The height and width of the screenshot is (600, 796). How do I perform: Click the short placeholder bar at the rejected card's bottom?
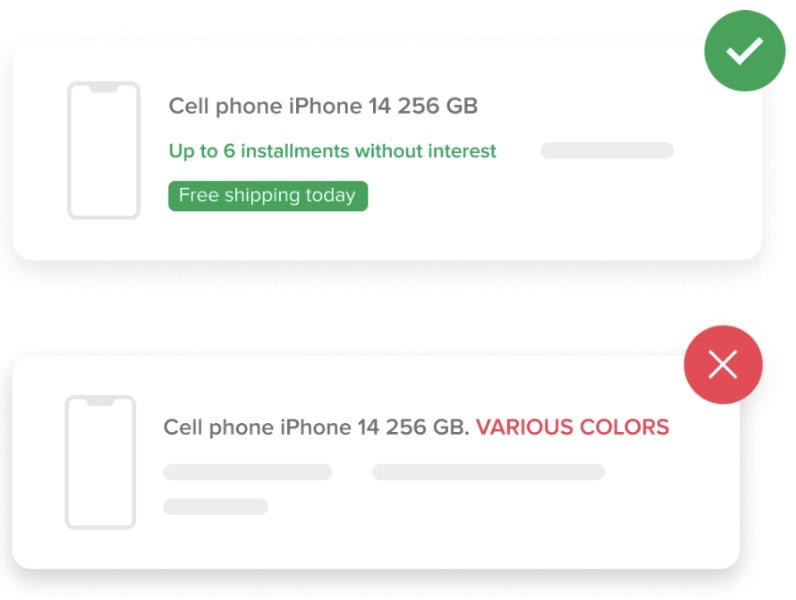215,506
